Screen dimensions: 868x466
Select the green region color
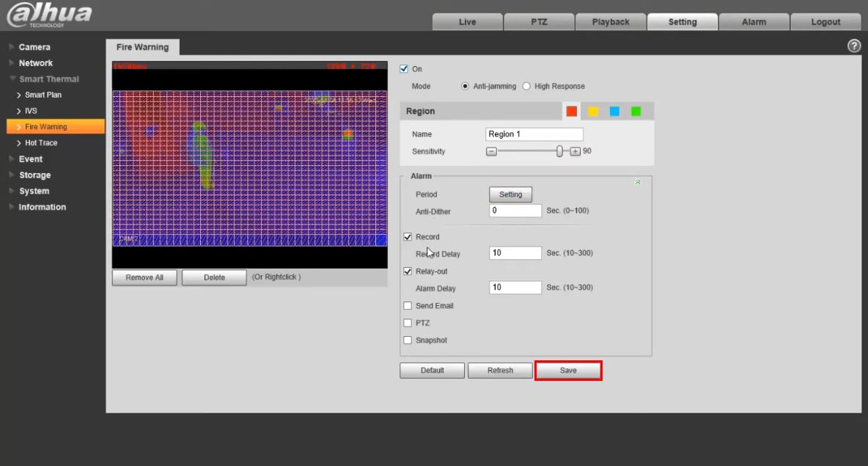pyautogui.click(x=636, y=112)
